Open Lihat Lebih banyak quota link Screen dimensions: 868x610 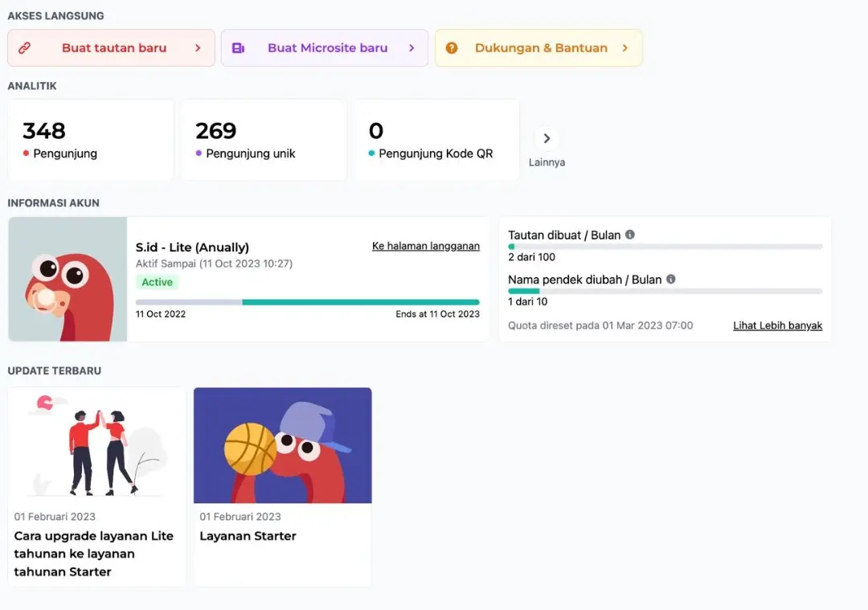[777, 325]
